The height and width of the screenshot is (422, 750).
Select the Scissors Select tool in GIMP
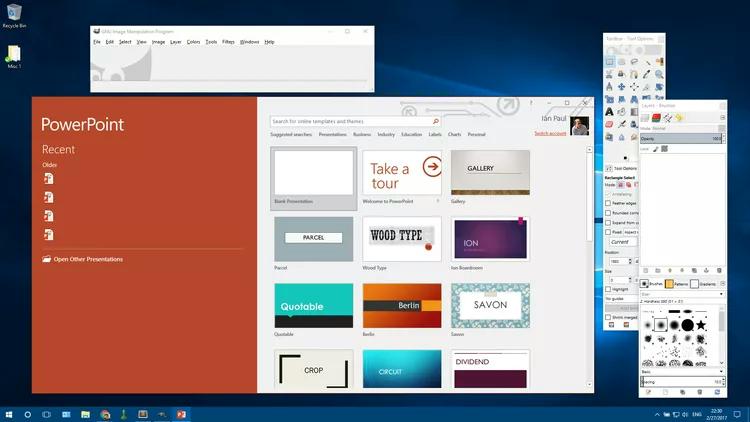(x=609, y=74)
